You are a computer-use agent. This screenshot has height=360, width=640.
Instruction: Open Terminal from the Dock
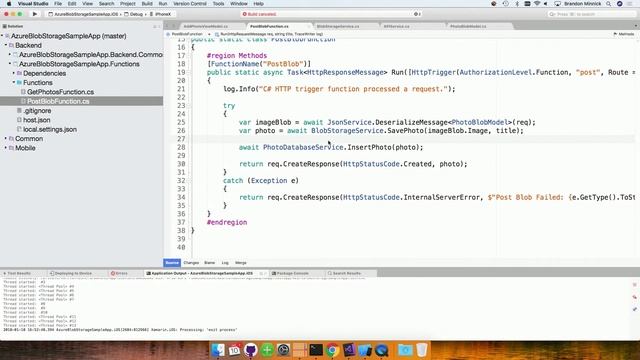pyautogui.click(x=316, y=350)
